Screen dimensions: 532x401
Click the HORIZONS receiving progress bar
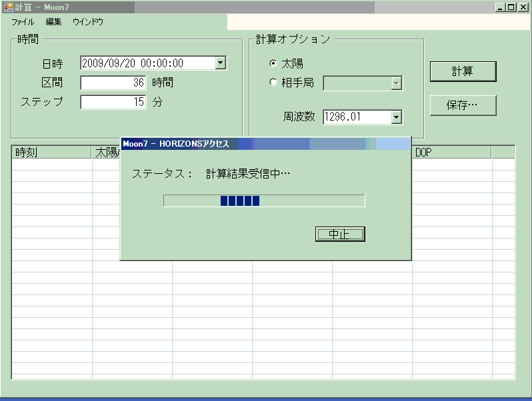(264, 201)
